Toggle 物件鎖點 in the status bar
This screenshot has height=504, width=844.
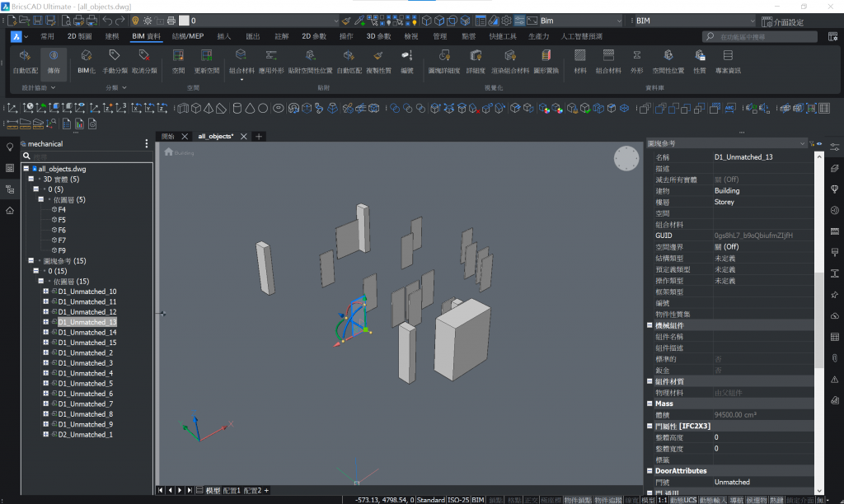click(x=577, y=500)
